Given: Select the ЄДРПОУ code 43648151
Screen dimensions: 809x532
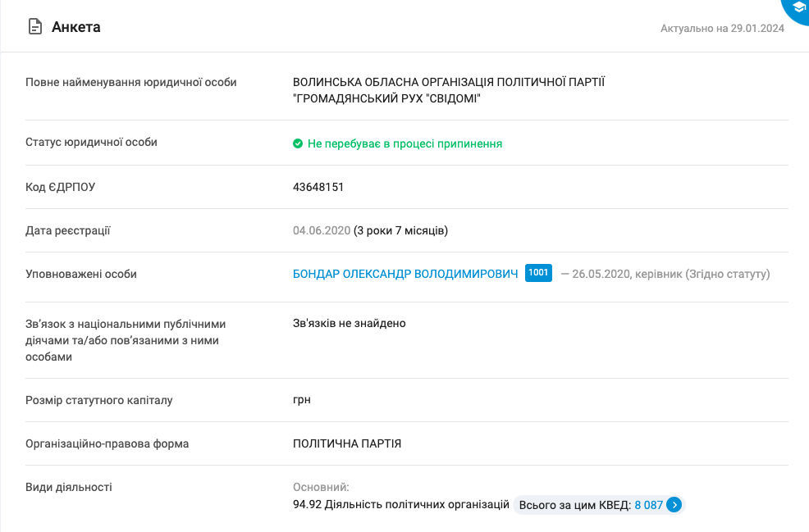Looking at the screenshot, I should click(318, 187).
